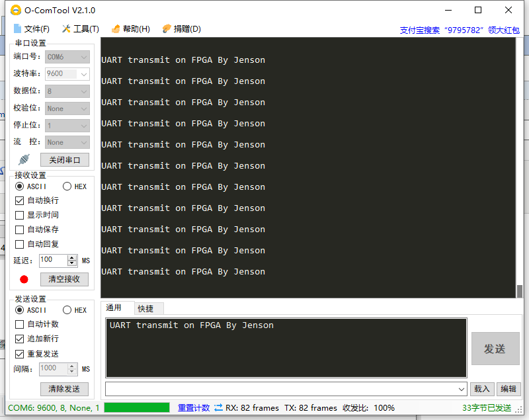Click the 载入 load button
529x420 pixels.
point(482,389)
